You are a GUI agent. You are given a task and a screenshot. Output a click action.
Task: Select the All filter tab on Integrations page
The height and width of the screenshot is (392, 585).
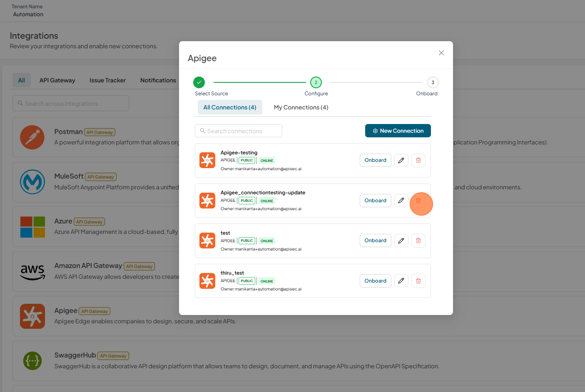tap(22, 80)
